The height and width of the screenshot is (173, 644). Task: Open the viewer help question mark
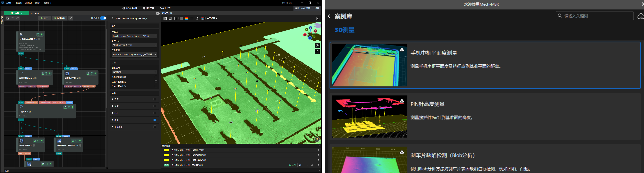(317, 139)
